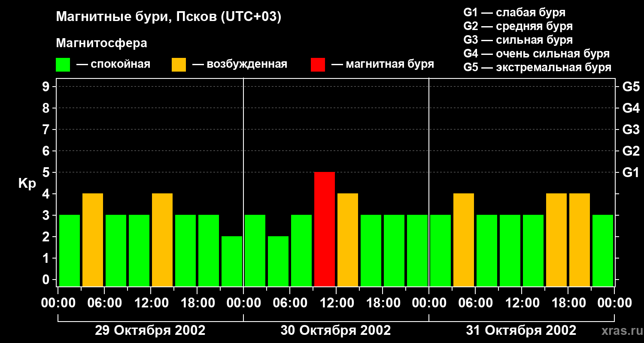Select the 12:00–15:00 green bar on 31 October
This screenshot has width=644, height=343.
(x=533, y=250)
